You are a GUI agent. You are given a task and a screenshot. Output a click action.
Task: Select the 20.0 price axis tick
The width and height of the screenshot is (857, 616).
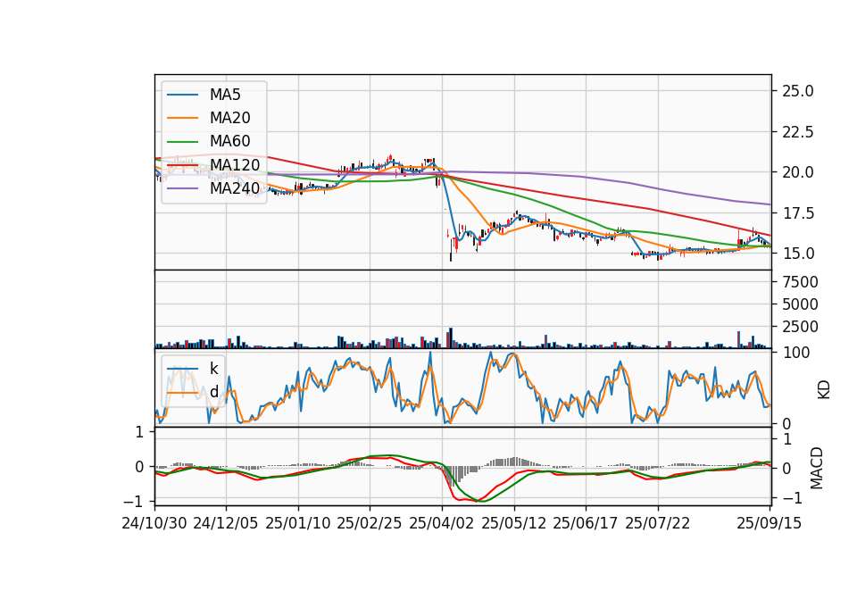click(x=798, y=172)
